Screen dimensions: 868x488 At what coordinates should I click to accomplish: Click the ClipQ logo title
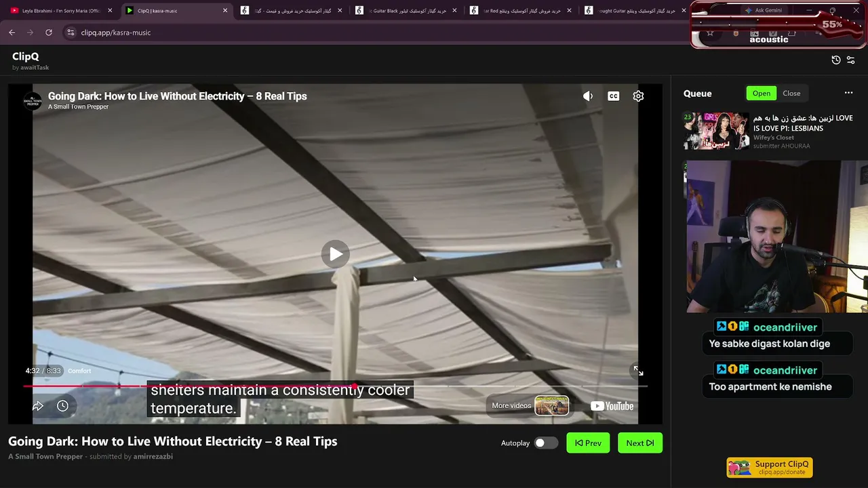click(x=26, y=56)
